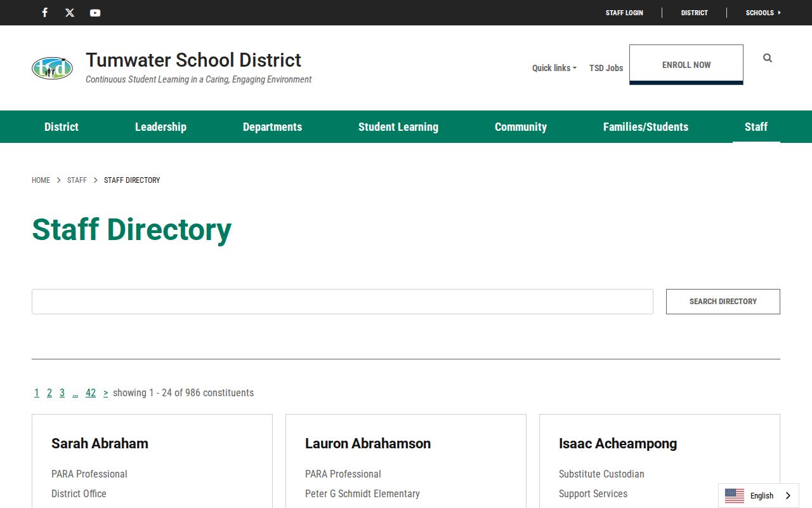Go to results page 1
This screenshot has height=508, width=812.
pos(37,393)
